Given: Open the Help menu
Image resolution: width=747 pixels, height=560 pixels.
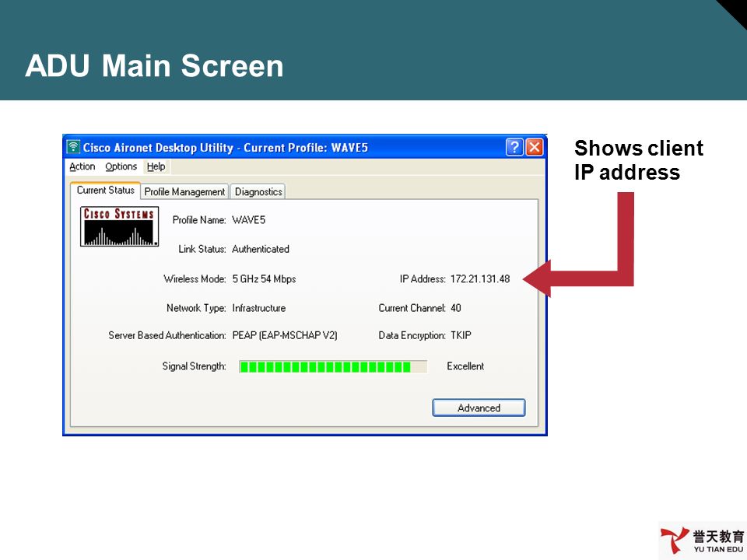Looking at the screenshot, I should [x=156, y=166].
